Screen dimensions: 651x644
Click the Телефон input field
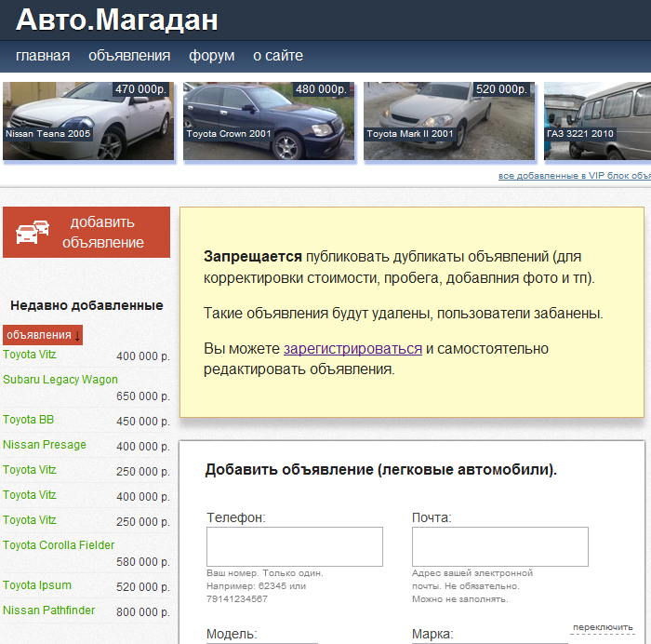point(294,546)
